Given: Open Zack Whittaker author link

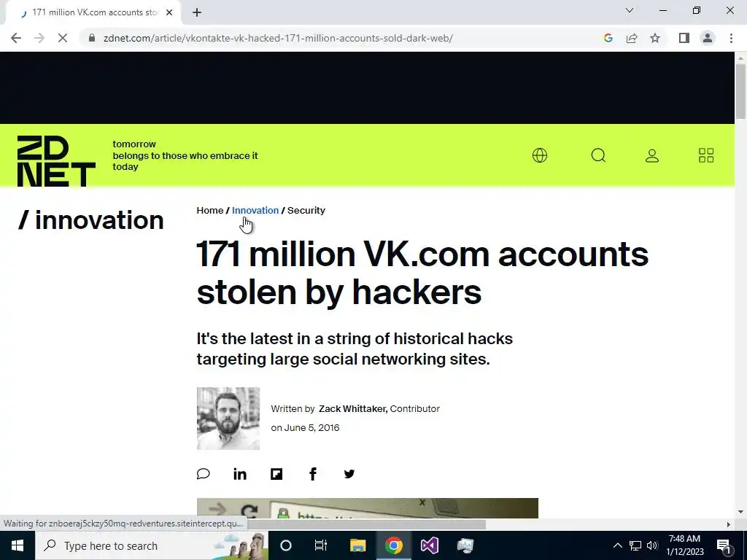Looking at the screenshot, I should [353, 408].
